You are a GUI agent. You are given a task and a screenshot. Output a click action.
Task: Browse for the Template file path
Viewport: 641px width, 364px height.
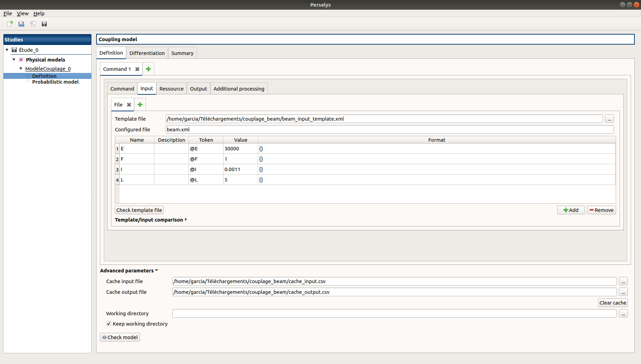pos(609,119)
